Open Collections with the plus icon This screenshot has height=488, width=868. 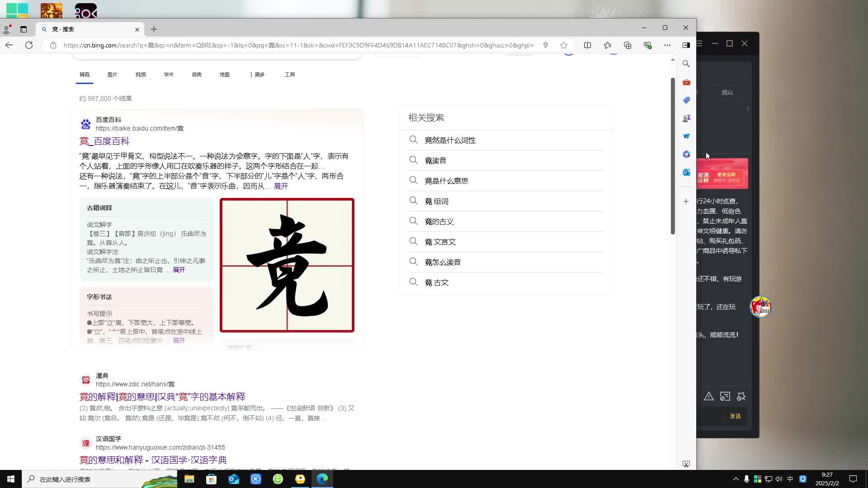tap(628, 45)
